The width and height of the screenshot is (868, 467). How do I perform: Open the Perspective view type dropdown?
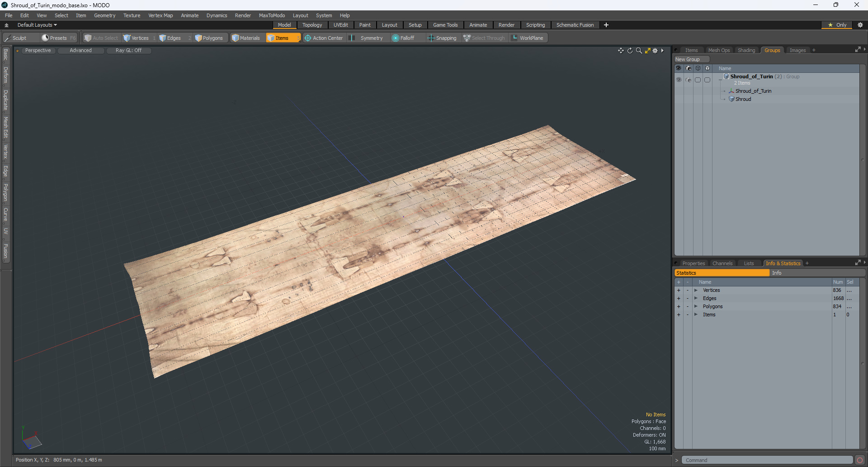coord(38,50)
